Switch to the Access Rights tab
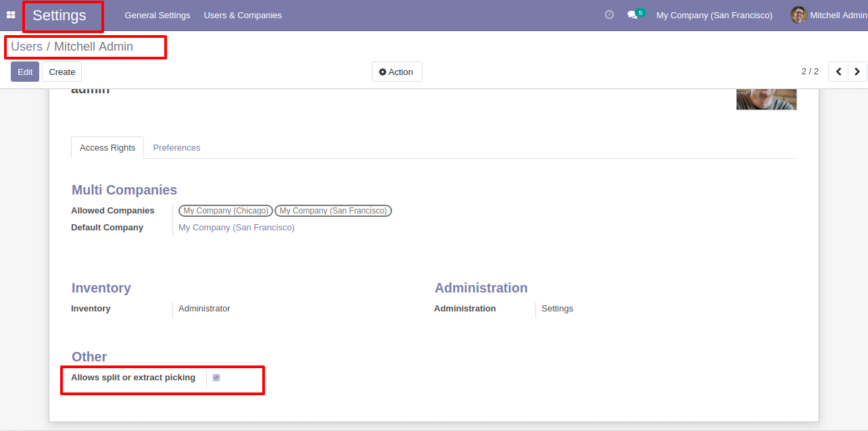Image resolution: width=868 pixels, height=431 pixels. click(x=107, y=148)
